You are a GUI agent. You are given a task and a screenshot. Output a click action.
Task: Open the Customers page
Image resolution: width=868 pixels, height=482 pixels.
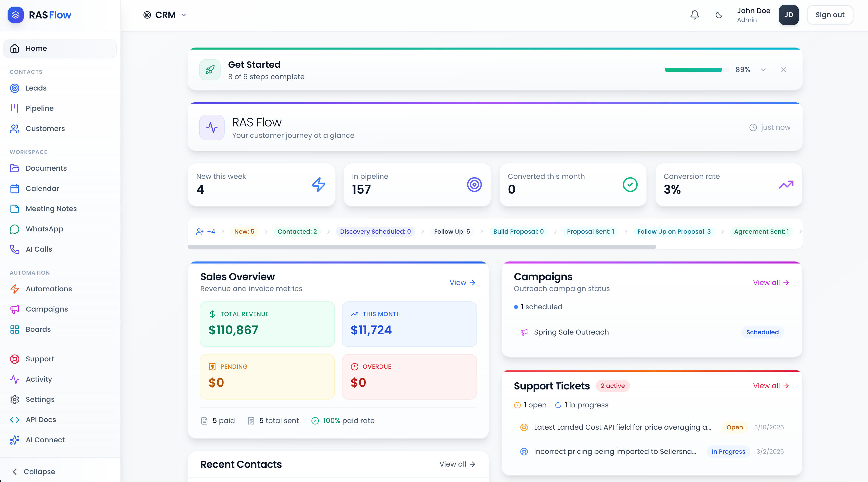(x=46, y=128)
